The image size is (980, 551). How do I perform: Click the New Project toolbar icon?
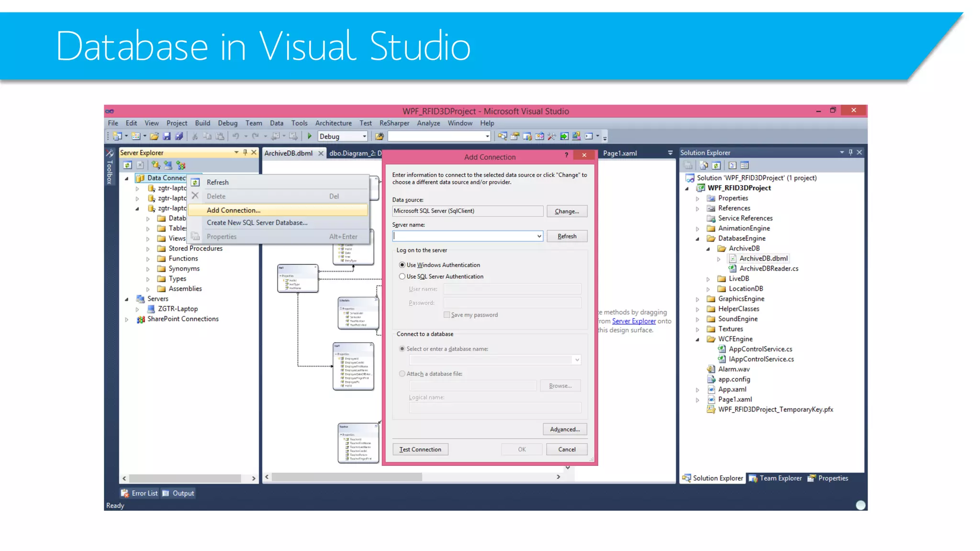pos(117,136)
